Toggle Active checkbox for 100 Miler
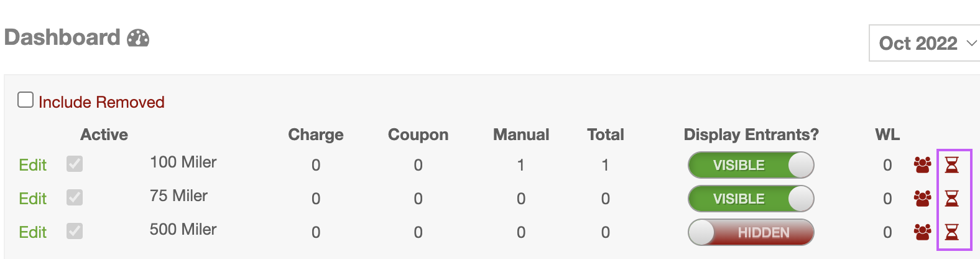This screenshot has height=259, width=980. (75, 164)
